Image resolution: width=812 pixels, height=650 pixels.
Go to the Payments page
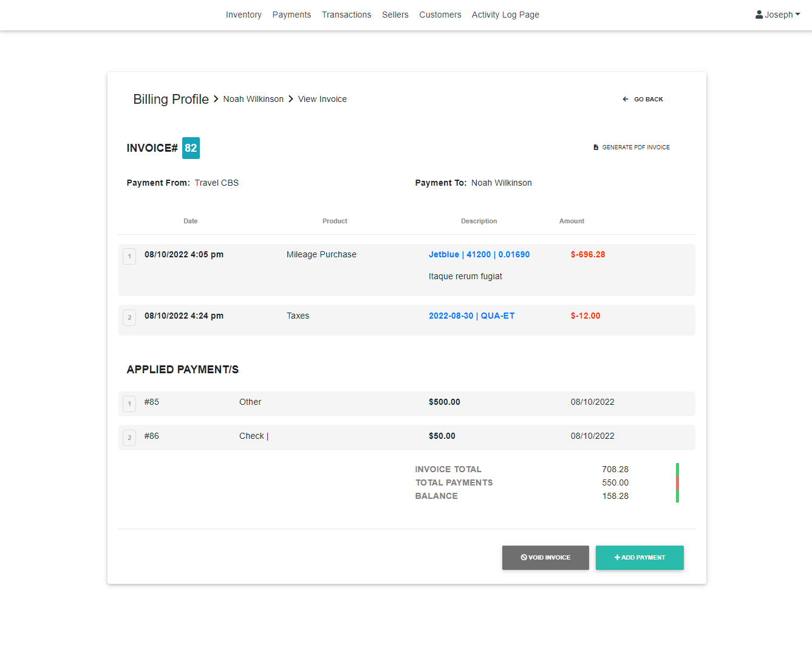pyautogui.click(x=292, y=15)
